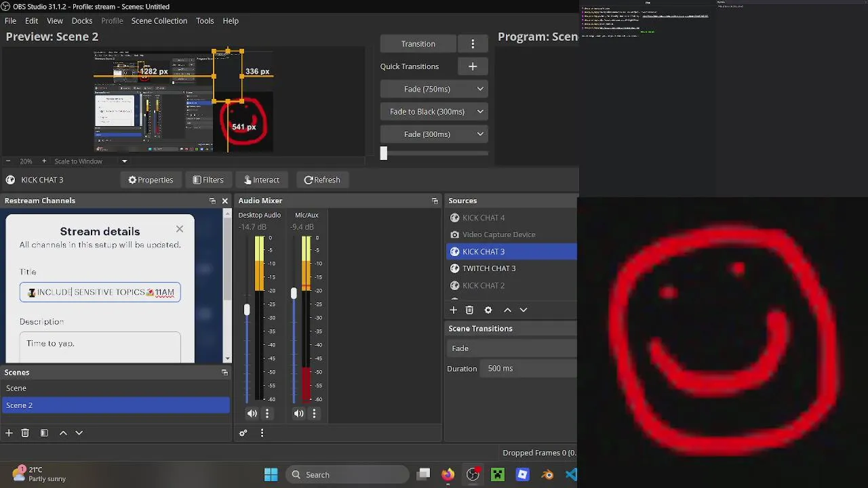Viewport: 868px width, 488px height.
Task: Remove selected scene using Scenes trash icon
Action: (x=25, y=432)
